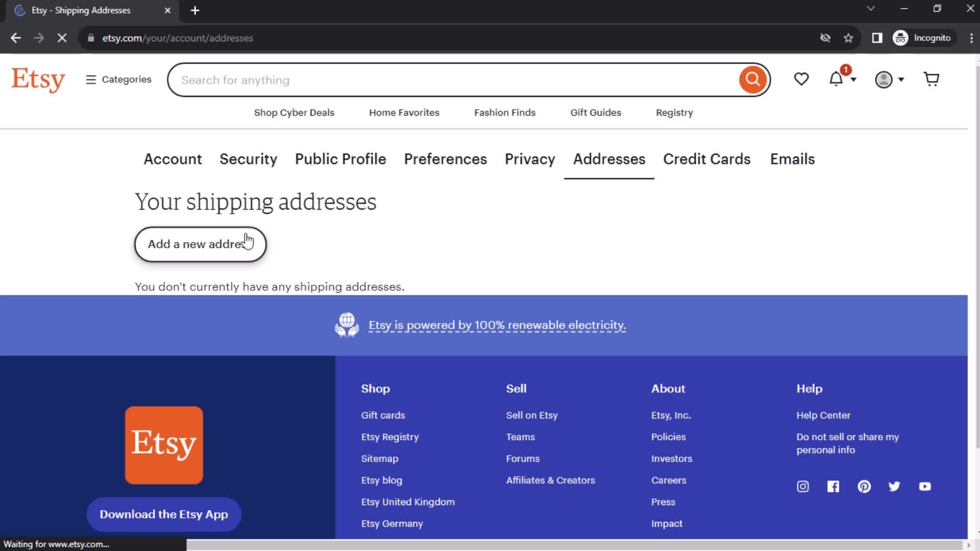
Task: Open Account settings menu item
Action: coord(173,159)
